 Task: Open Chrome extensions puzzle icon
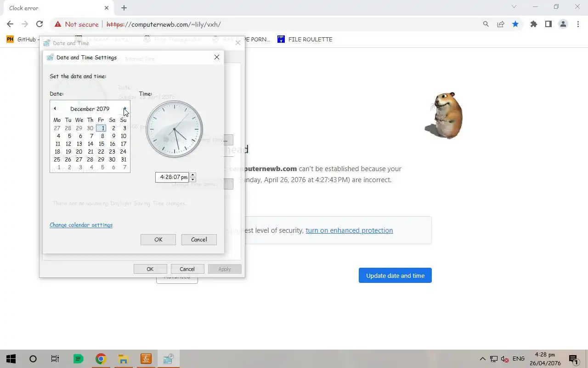click(534, 24)
